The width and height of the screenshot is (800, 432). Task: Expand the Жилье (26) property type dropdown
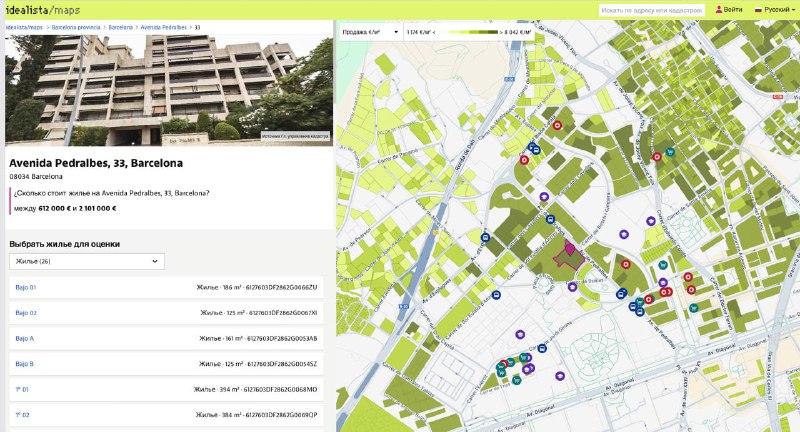[x=87, y=261]
